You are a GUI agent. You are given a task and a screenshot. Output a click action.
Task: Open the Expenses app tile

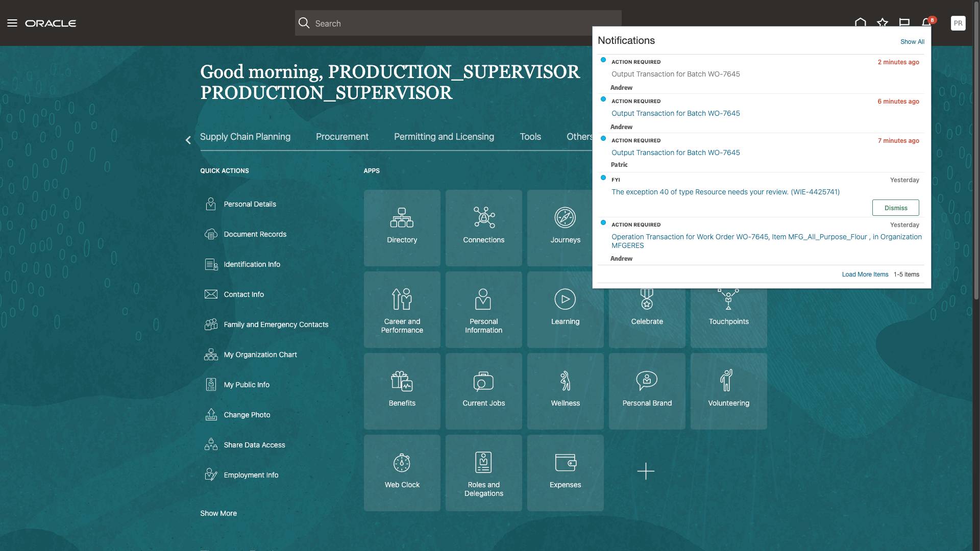(565, 472)
